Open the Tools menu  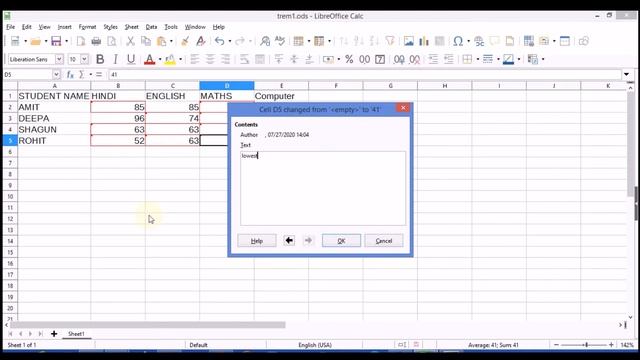tap(171, 27)
